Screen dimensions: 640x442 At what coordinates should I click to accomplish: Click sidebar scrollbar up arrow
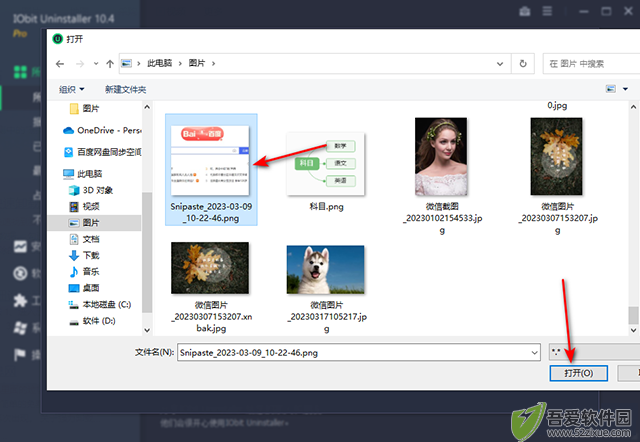pos(147,107)
